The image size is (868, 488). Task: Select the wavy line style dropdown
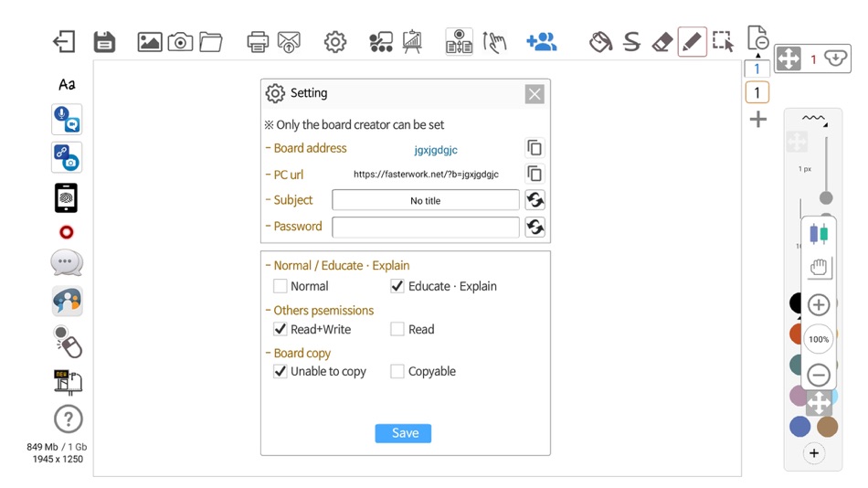[814, 120]
